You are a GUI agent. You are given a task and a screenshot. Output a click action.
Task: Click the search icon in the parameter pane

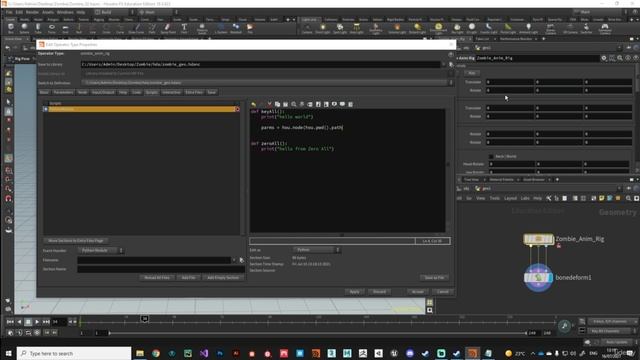point(620,58)
